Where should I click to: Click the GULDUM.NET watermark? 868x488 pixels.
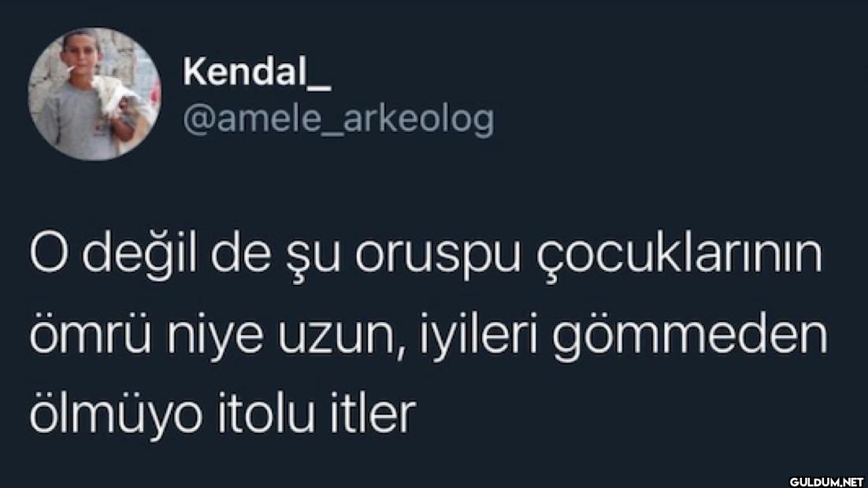coord(826,481)
